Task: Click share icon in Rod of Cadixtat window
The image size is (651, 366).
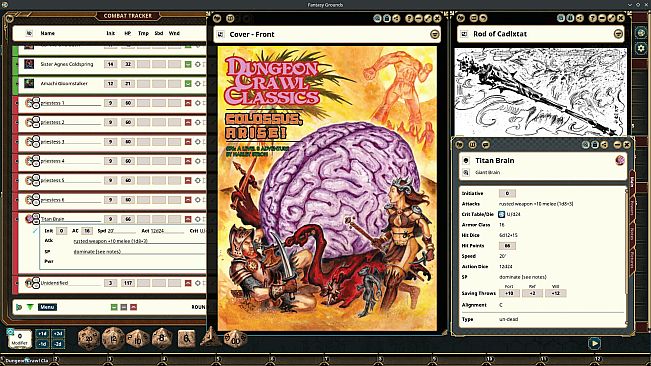Action: [x=580, y=18]
